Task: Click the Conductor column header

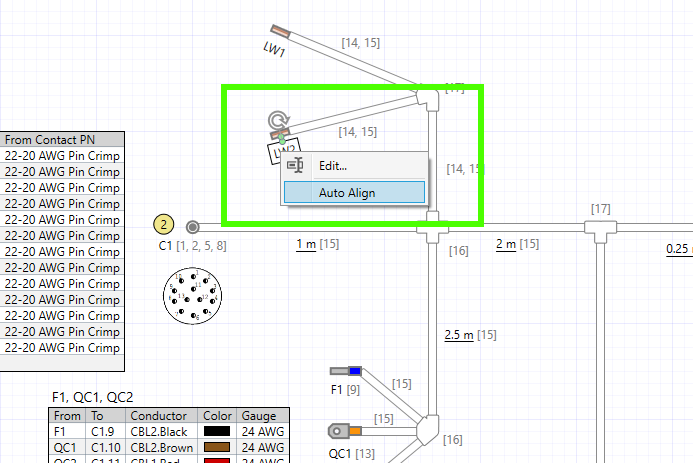Action: coord(161,416)
